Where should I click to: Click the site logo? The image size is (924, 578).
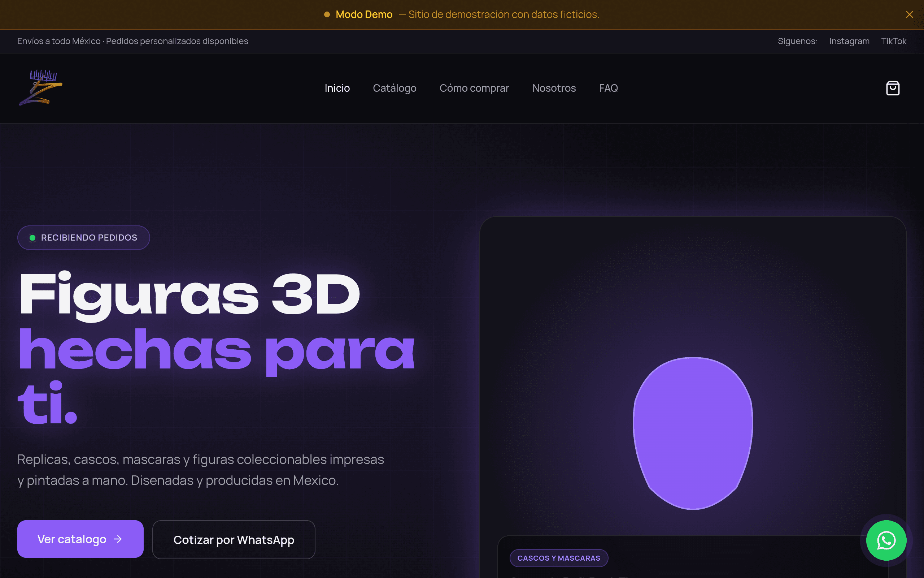(x=40, y=88)
